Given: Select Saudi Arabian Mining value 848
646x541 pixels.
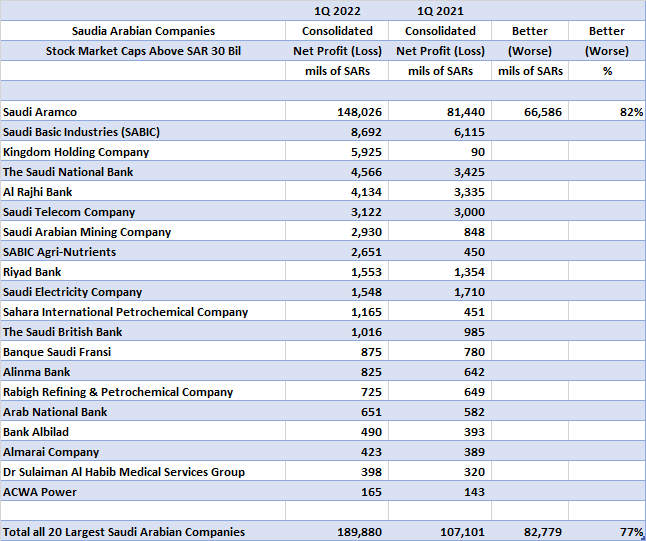Looking at the screenshot, I should 440,232.
